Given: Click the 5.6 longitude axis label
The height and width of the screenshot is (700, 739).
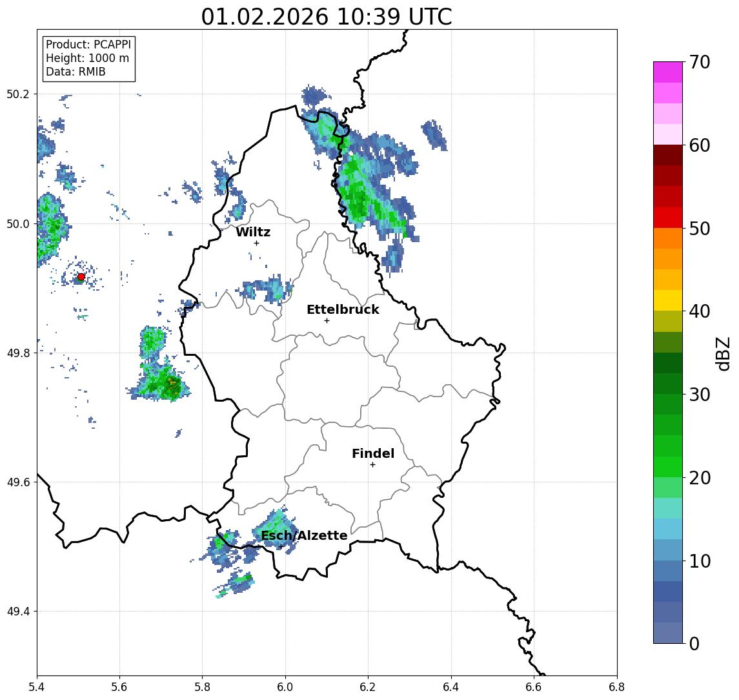Looking at the screenshot, I should pos(119,687).
